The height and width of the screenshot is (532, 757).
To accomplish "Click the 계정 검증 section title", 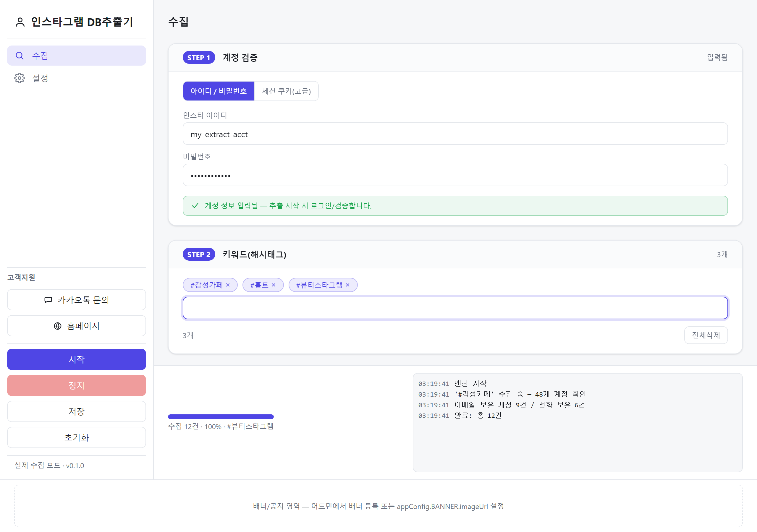I will [240, 58].
